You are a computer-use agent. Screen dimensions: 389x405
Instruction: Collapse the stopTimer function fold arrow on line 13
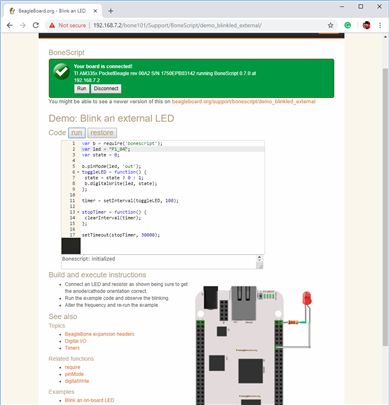pos(78,212)
